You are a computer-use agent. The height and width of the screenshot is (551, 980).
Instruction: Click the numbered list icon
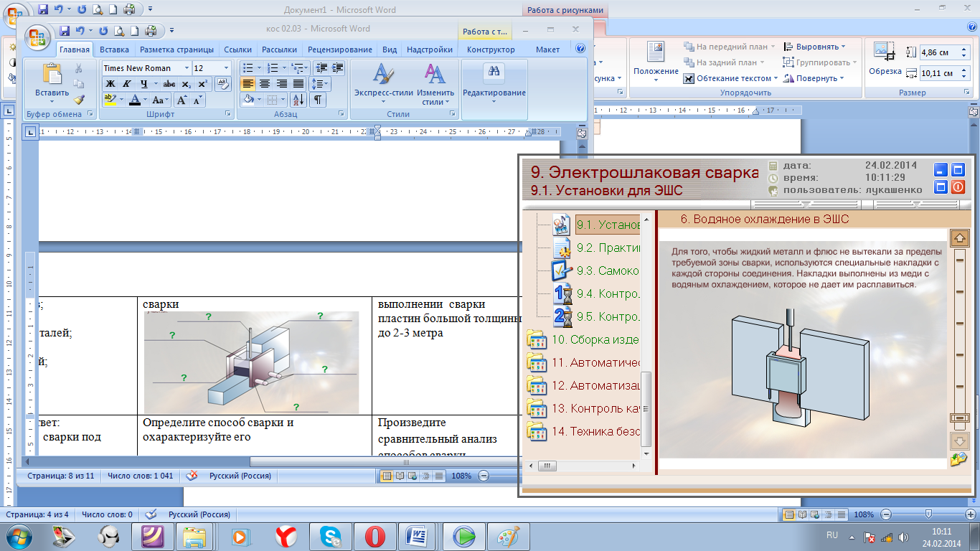[272, 68]
